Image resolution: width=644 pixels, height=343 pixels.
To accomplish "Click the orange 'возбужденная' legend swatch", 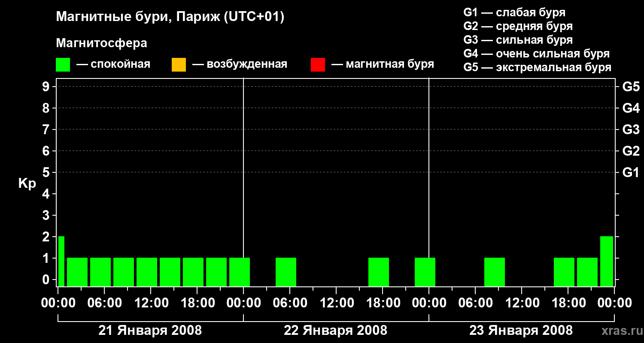I will coord(179,64).
